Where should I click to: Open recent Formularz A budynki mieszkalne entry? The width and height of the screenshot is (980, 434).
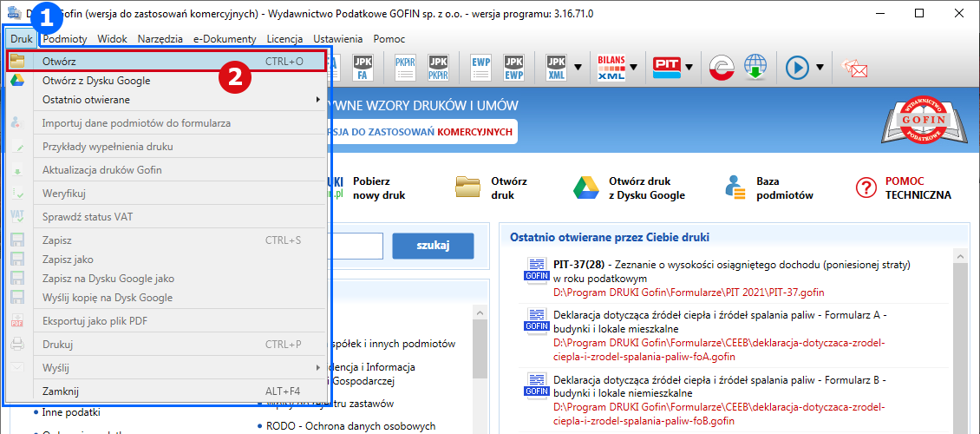(719, 336)
